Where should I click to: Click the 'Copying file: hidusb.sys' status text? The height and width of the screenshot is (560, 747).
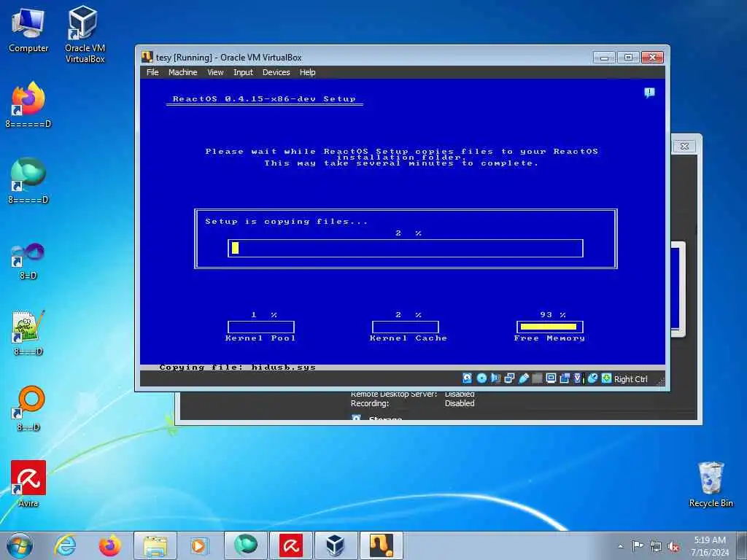point(237,367)
